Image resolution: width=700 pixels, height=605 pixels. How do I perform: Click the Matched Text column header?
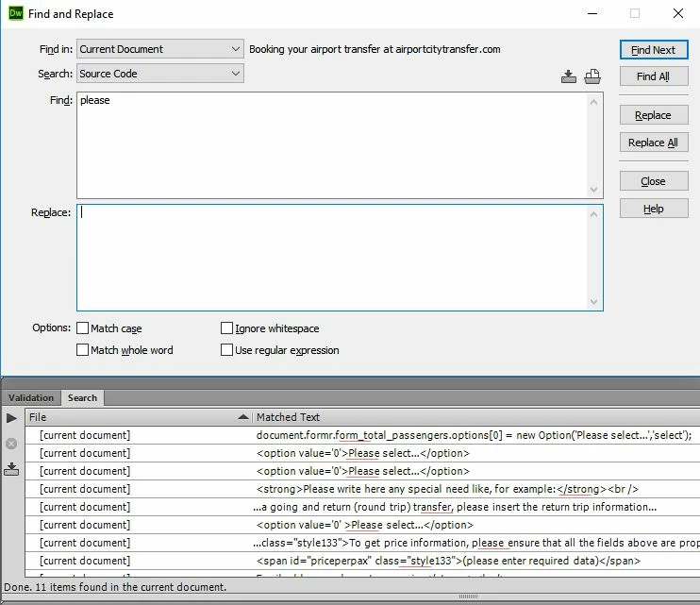click(x=475, y=417)
